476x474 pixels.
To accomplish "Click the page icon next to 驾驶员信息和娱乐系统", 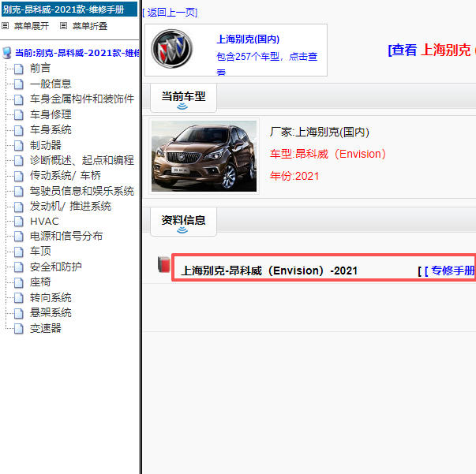I will 18,191.
